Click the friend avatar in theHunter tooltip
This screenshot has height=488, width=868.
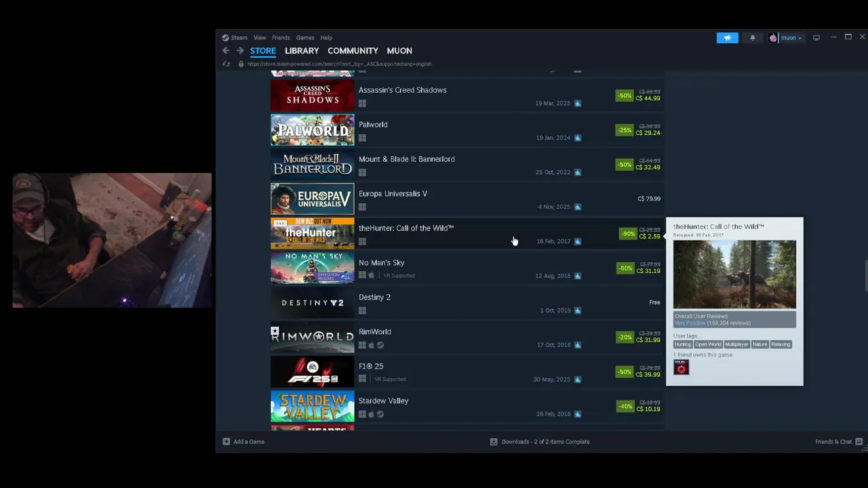[682, 367]
